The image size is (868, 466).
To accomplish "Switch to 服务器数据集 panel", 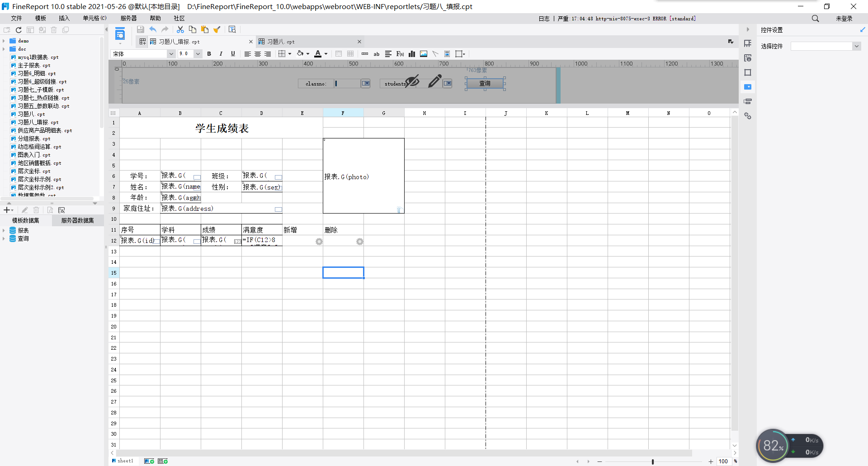I will pyautogui.click(x=77, y=220).
